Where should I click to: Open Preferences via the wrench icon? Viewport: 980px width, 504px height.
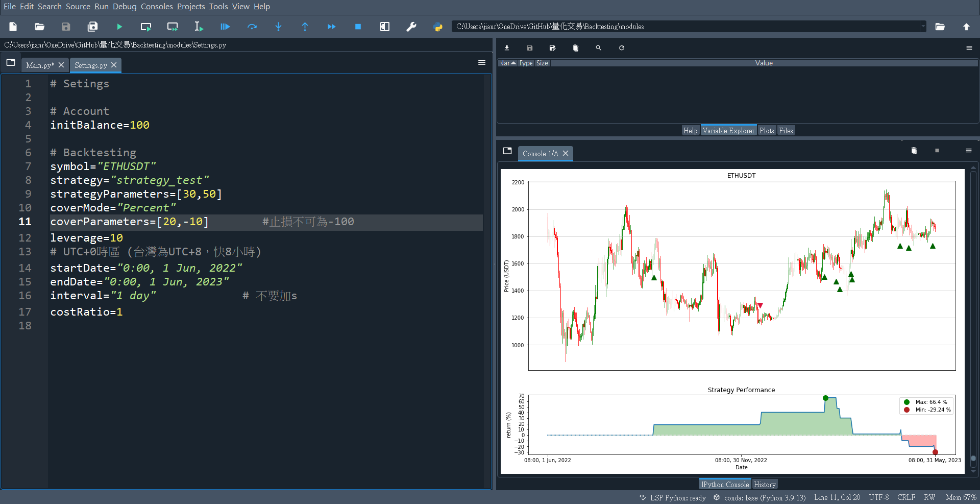[411, 27]
